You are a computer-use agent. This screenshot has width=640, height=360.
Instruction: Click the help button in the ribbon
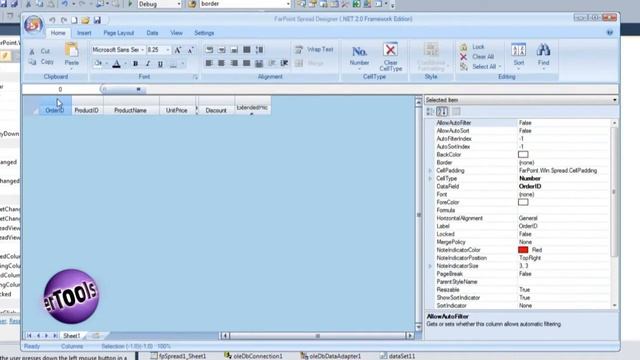click(610, 33)
